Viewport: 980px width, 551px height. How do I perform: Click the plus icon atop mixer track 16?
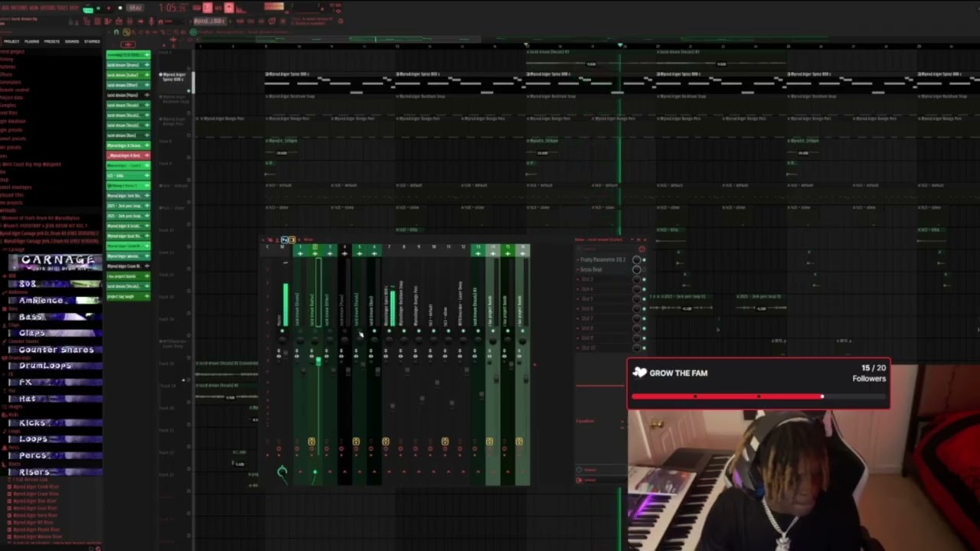point(523,254)
